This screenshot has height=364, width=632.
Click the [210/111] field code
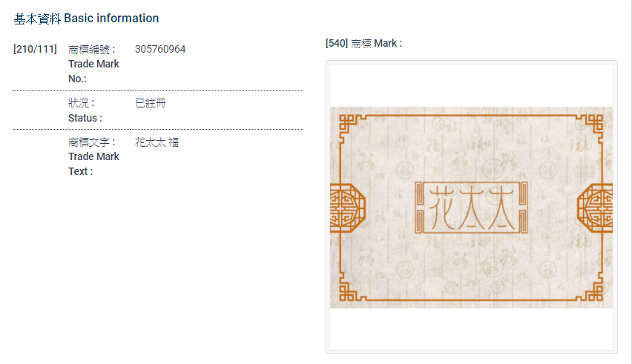(35, 50)
